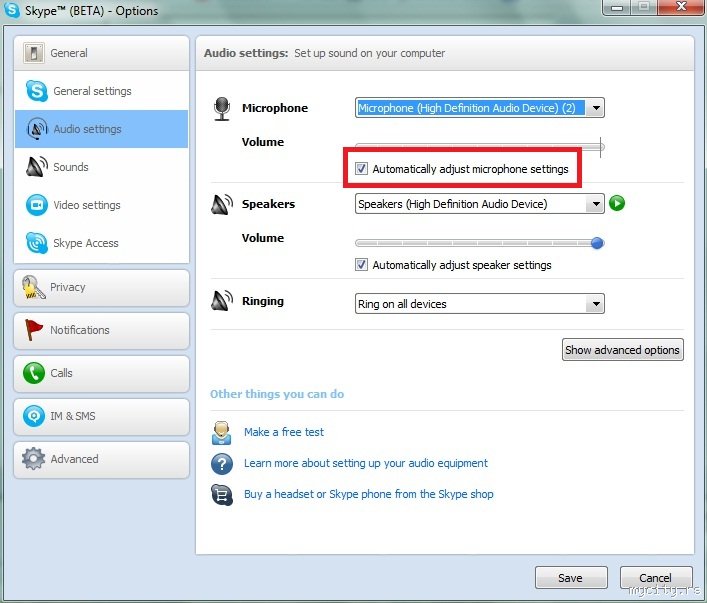
Task: Minimize the Skype Options window
Action: point(617,7)
